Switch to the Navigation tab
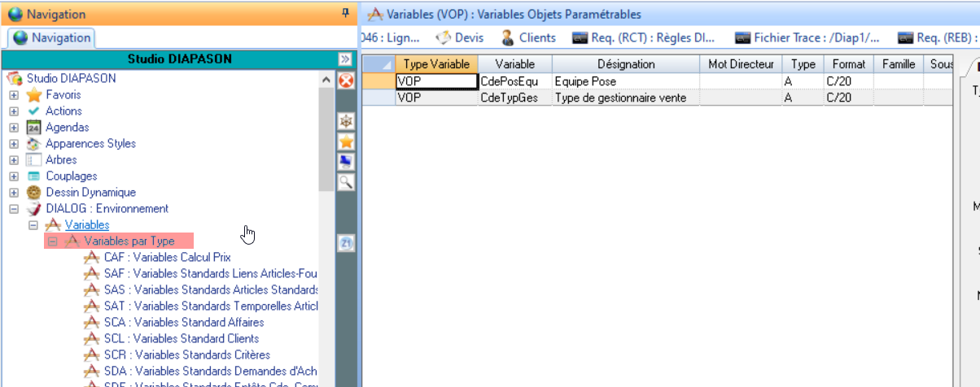The image size is (980, 387). point(52,37)
